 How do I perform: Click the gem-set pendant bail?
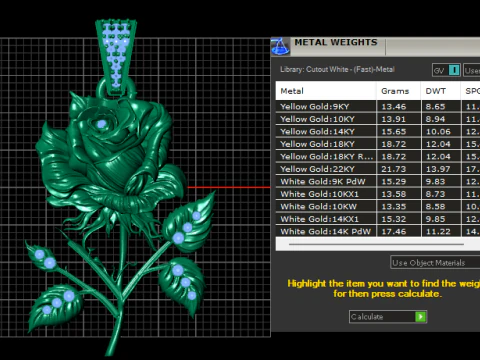tap(116, 57)
